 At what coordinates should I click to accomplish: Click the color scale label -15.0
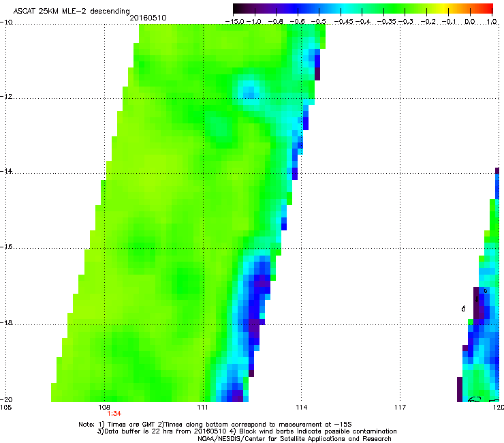(x=234, y=22)
